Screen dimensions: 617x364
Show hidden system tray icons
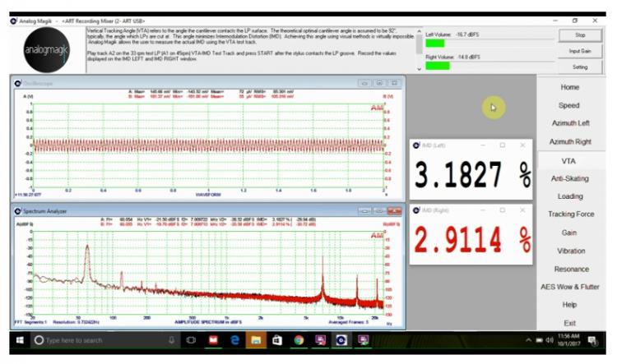528,340
